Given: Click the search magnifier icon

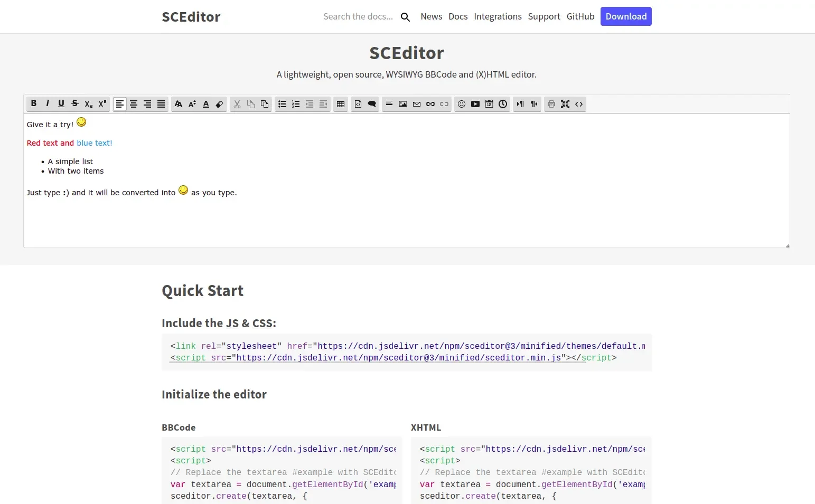Looking at the screenshot, I should tap(405, 17).
